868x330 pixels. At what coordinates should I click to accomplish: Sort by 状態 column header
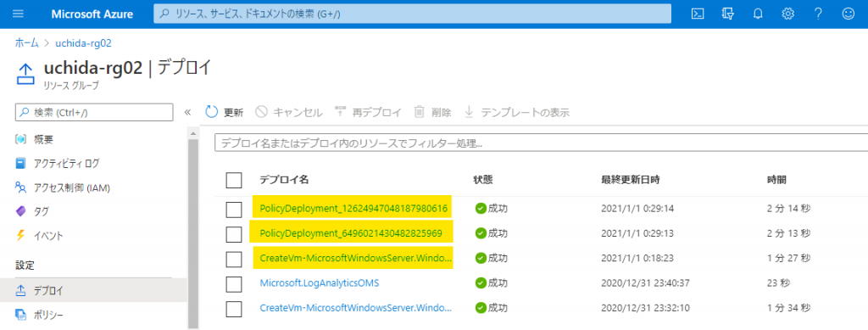(482, 180)
